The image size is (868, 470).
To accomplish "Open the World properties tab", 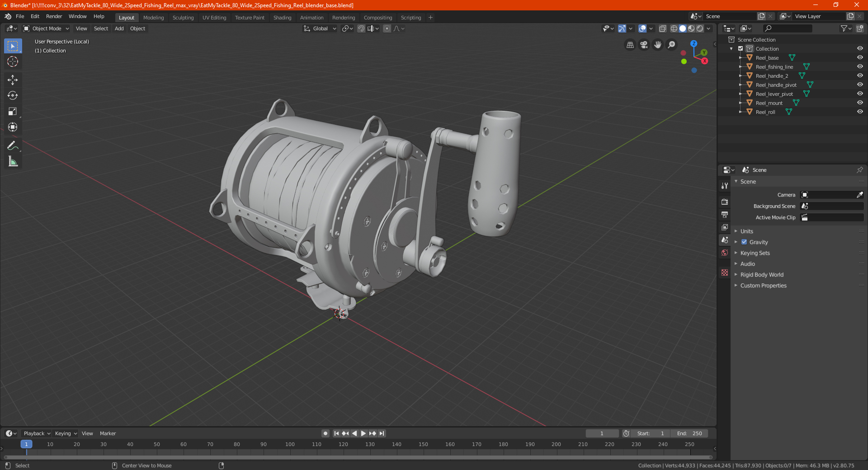I will (x=725, y=253).
